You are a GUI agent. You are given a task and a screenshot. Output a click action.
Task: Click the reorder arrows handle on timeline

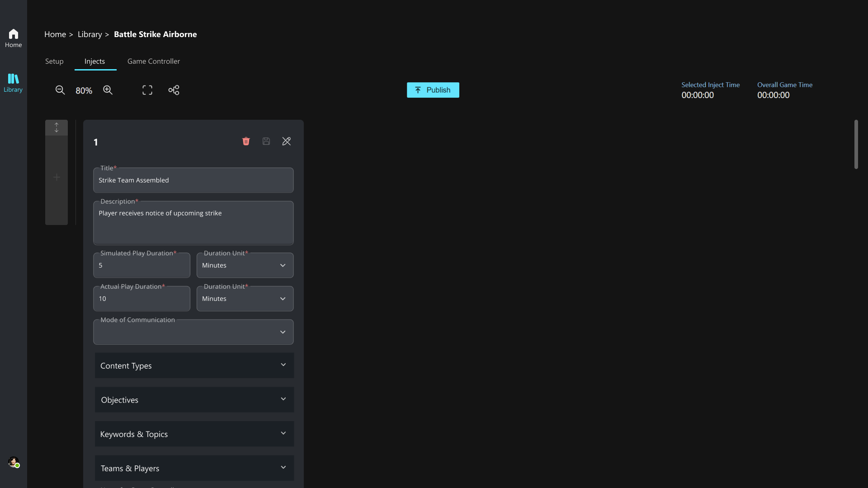click(x=57, y=127)
